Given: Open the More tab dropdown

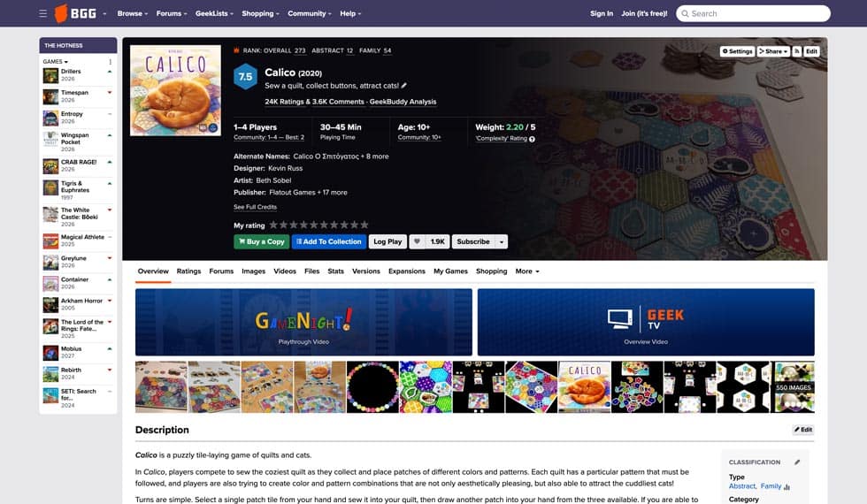Looking at the screenshot, I should point(527,271).
